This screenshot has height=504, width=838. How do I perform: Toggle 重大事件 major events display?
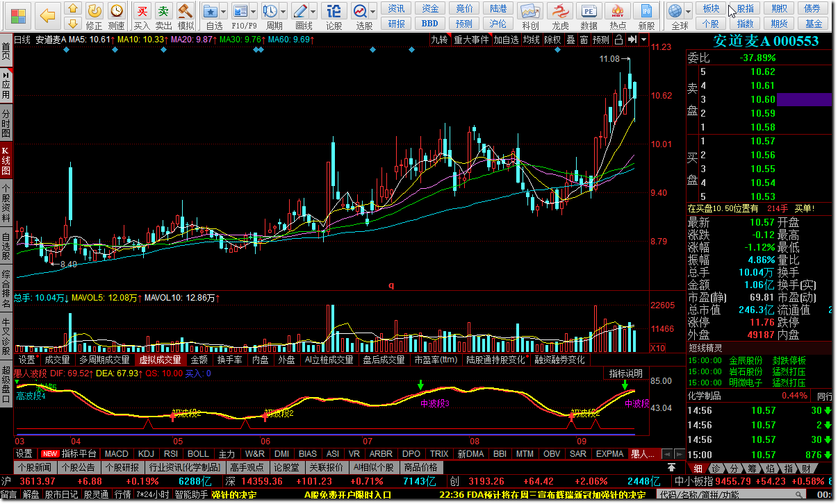click(471, 40)
